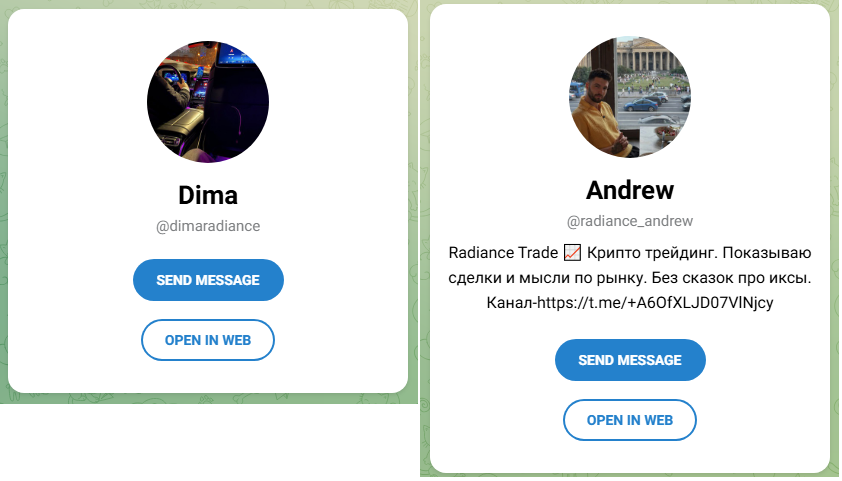The image size is (842, 481).
Task: Click the Andrew name heading
Action: click(x=630, y=190)
